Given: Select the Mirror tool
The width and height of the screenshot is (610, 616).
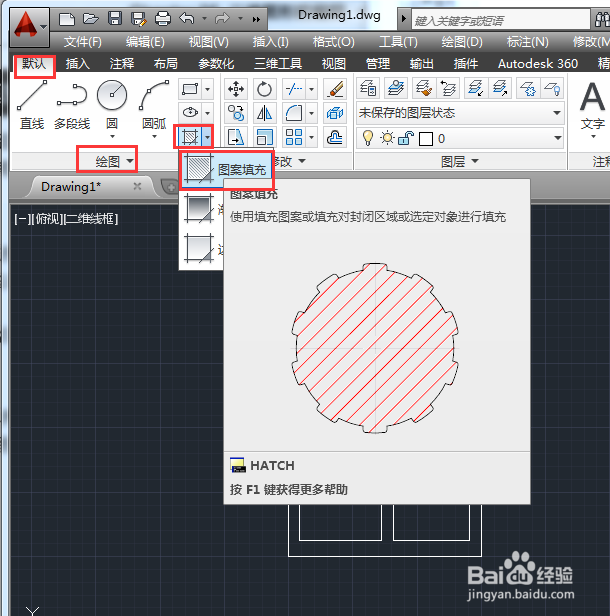Looking at the screenshot, I should (264, 114).
